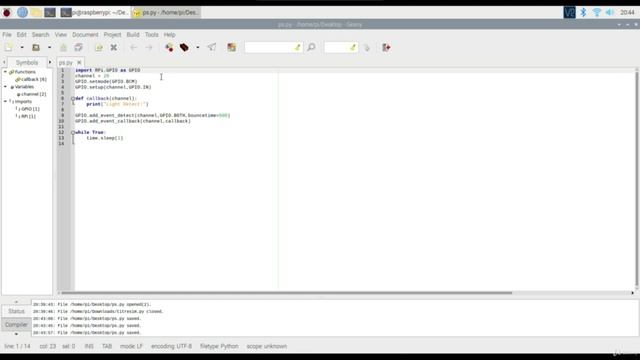This screenshot has width=640, height=360.
Task: Open the Project menu
Action: pos(112,35)
